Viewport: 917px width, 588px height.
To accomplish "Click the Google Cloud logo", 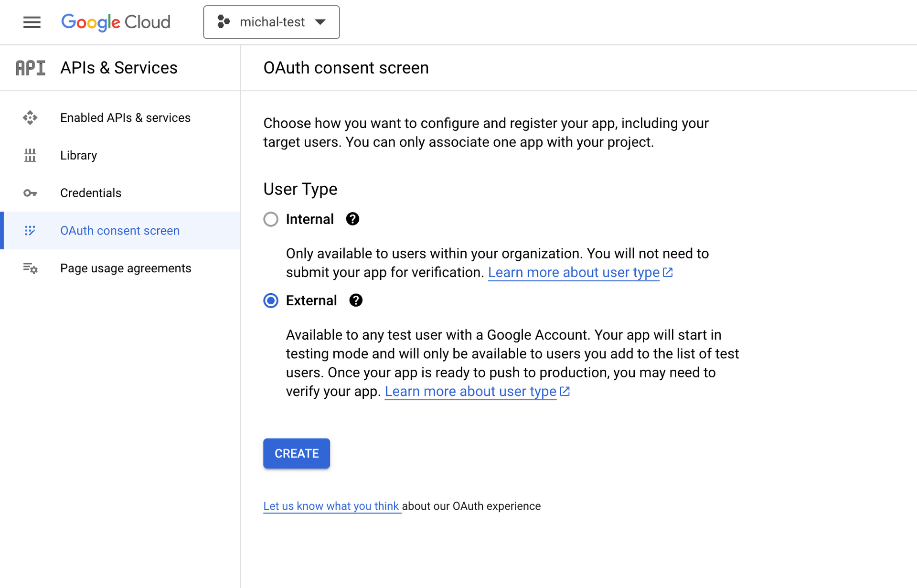I will click(116, 22).
